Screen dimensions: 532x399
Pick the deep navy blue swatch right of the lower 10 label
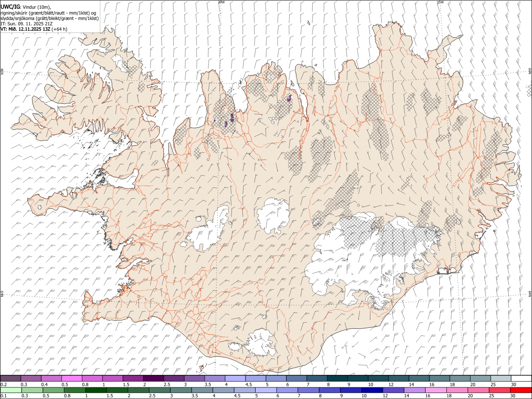(x=372, y=390)
